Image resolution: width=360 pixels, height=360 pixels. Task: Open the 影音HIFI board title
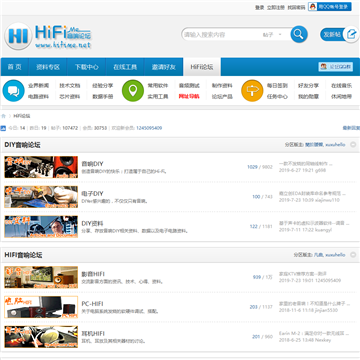(x=93, y=274)
